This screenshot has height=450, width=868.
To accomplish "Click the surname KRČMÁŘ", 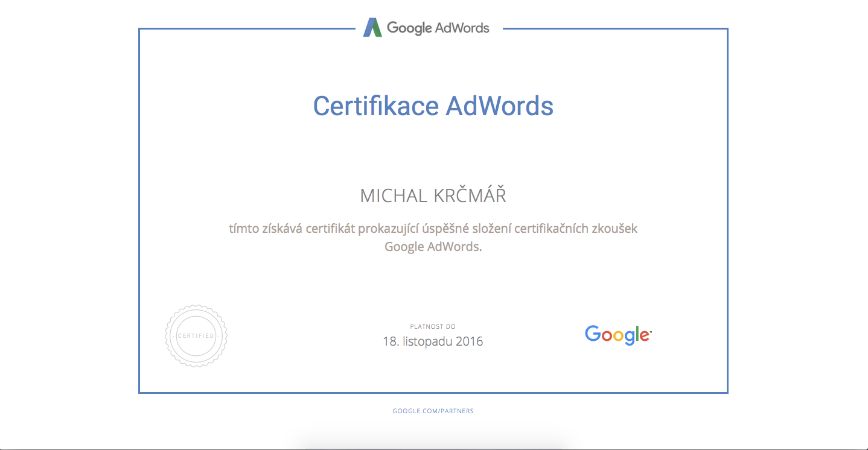I will tap(470, 196).
